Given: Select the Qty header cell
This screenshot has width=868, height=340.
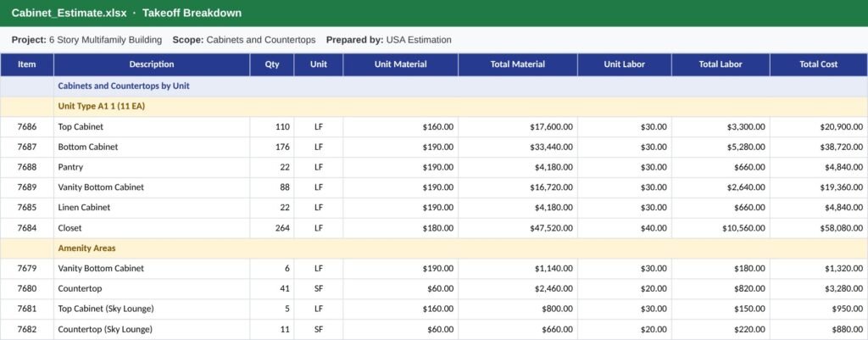Looking at the screenshot, I should (272, 64).
